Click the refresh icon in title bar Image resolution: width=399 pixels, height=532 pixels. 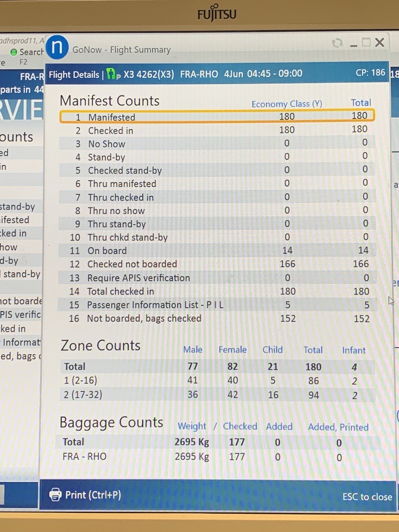point(337,43)
